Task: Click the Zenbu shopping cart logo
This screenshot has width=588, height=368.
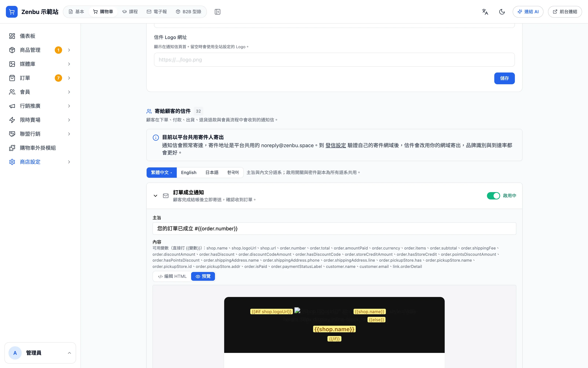Action: [12, 12]
